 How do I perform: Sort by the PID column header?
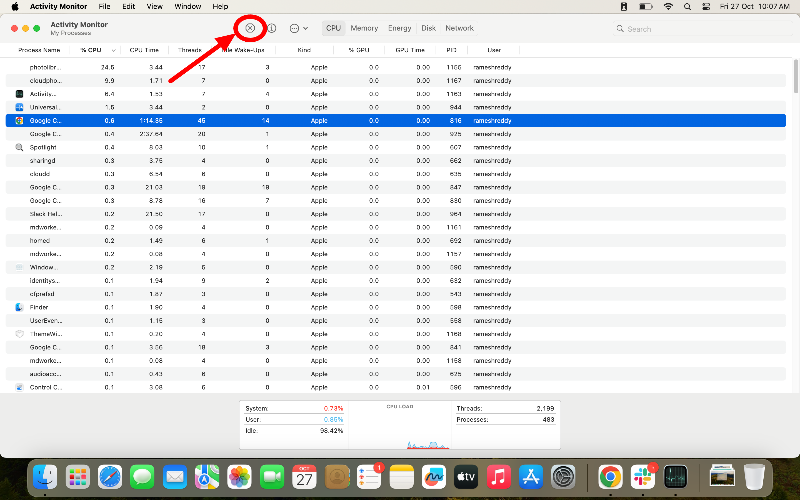[451, 50]
